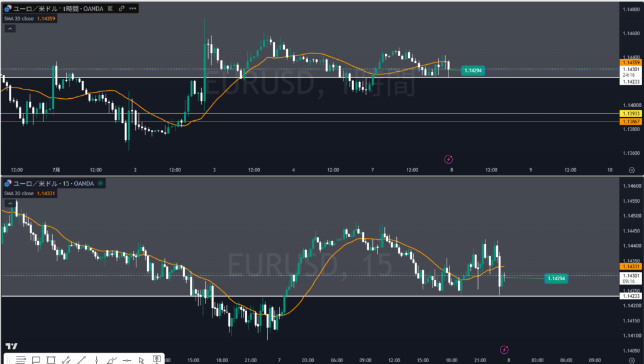Select the dollar position tool icon

(157, 359)
